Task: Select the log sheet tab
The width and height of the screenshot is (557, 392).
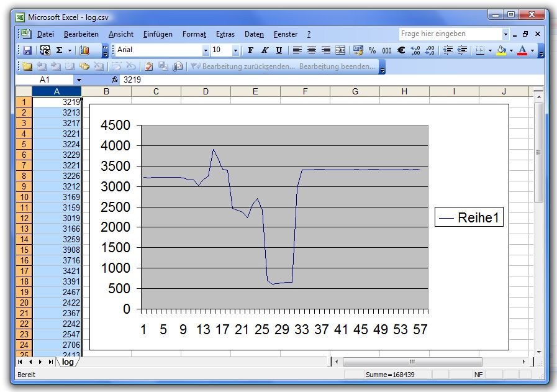Action: (68, 362)
